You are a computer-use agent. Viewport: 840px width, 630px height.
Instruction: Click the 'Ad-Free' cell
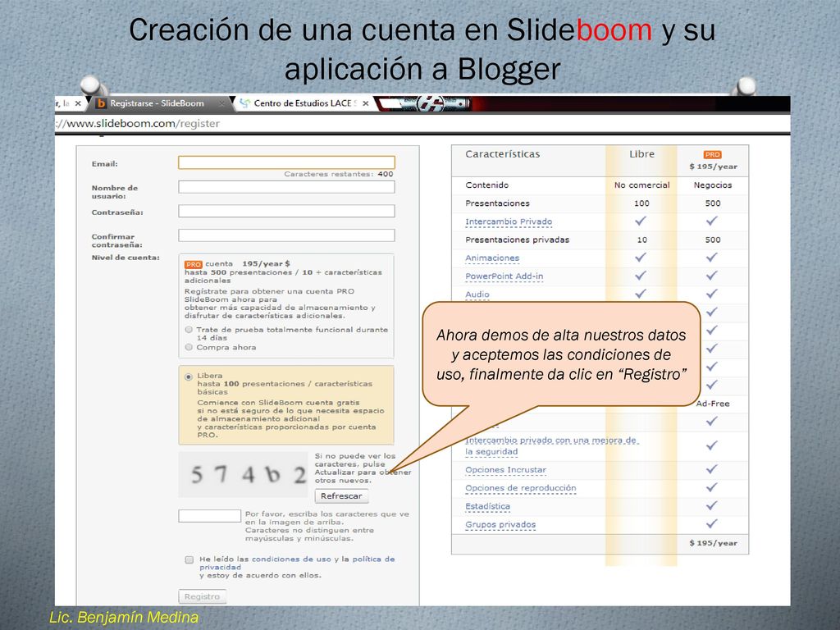pos(713,404)
